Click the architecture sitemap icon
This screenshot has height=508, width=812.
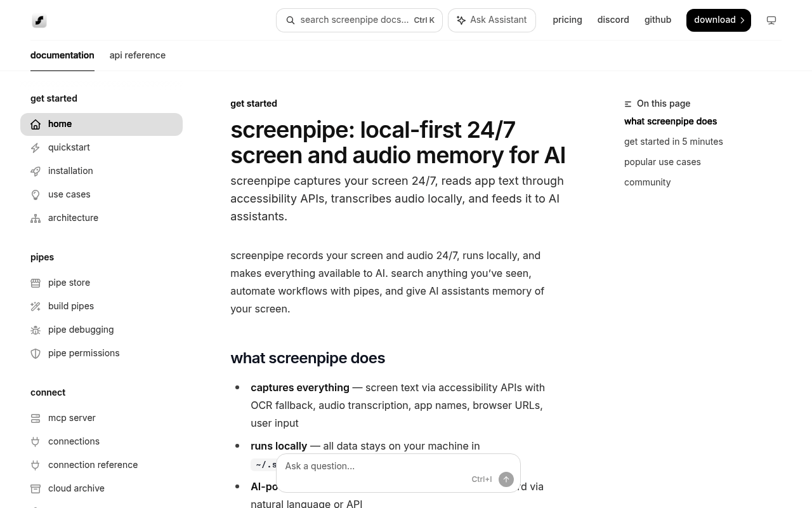coord(36,218)
